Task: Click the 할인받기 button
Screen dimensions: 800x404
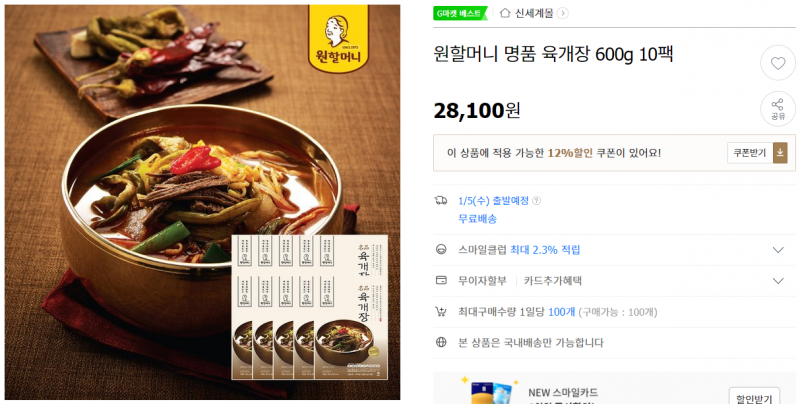Action: coord(754,396)
